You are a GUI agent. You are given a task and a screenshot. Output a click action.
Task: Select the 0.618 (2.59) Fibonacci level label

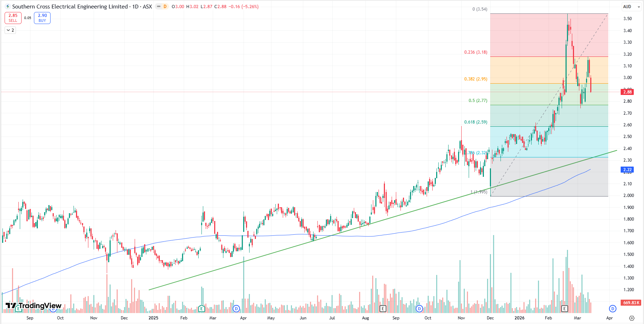[475, 122]
